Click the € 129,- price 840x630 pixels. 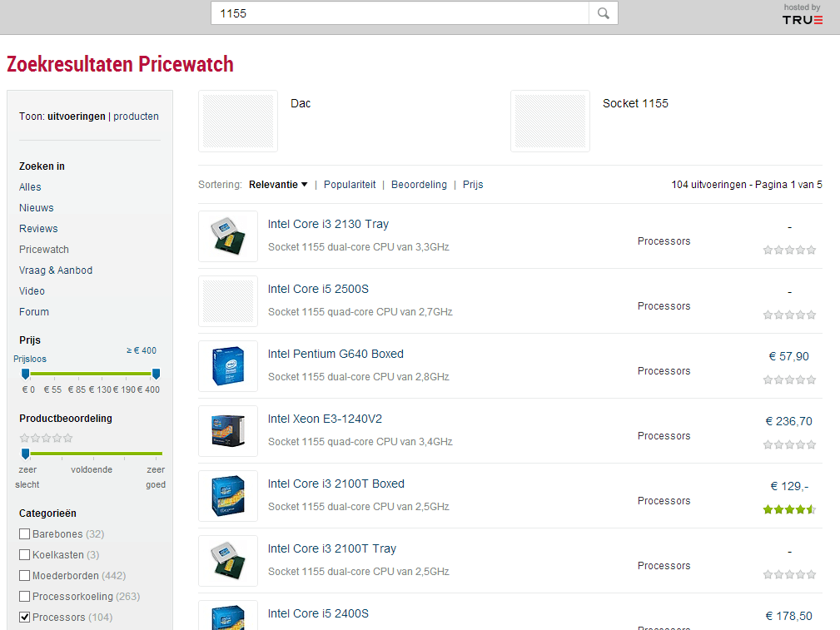point(790,486)
